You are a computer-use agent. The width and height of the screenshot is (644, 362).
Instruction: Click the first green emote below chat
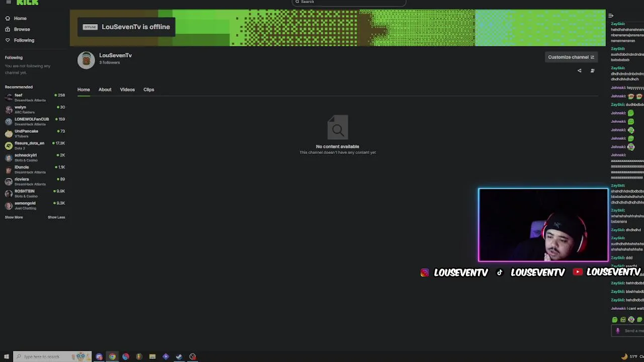click(614, 320)
